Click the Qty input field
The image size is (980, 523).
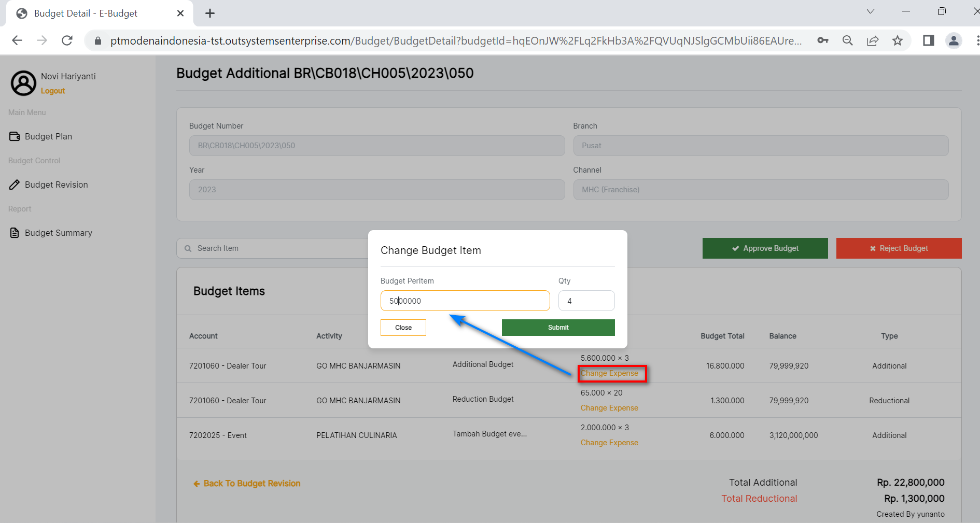pos(586,301)
